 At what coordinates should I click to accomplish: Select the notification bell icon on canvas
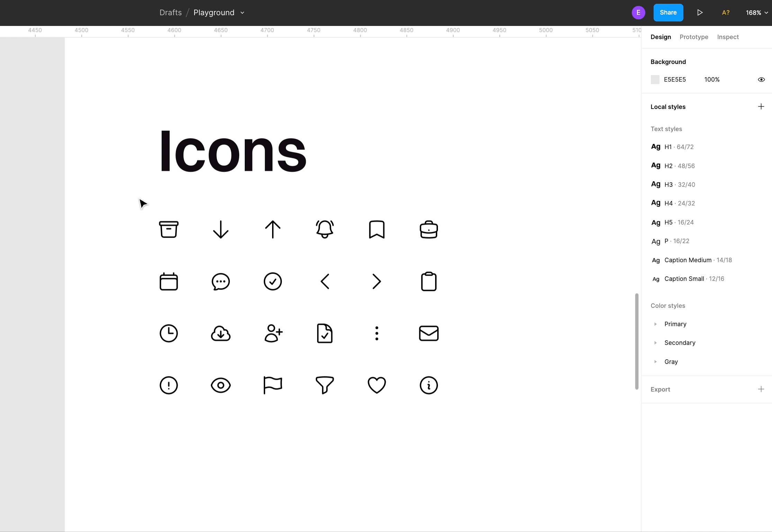click(325, 229)
